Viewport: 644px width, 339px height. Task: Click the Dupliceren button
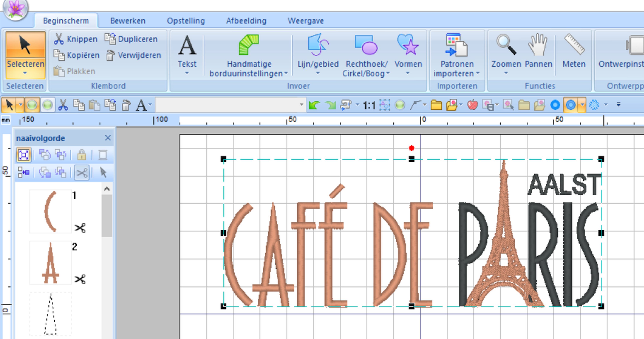(131, 39)
